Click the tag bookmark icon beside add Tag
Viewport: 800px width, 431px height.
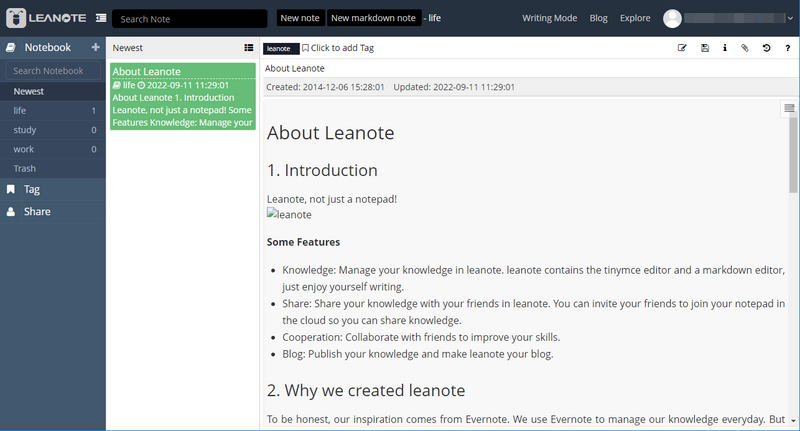tap(305, 48)
